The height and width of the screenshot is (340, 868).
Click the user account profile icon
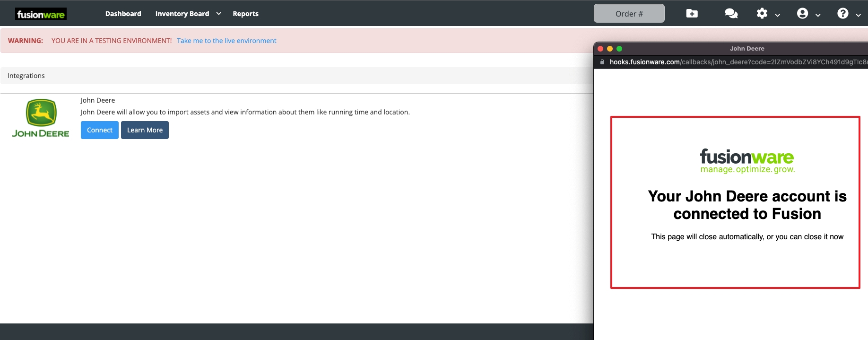802,14
